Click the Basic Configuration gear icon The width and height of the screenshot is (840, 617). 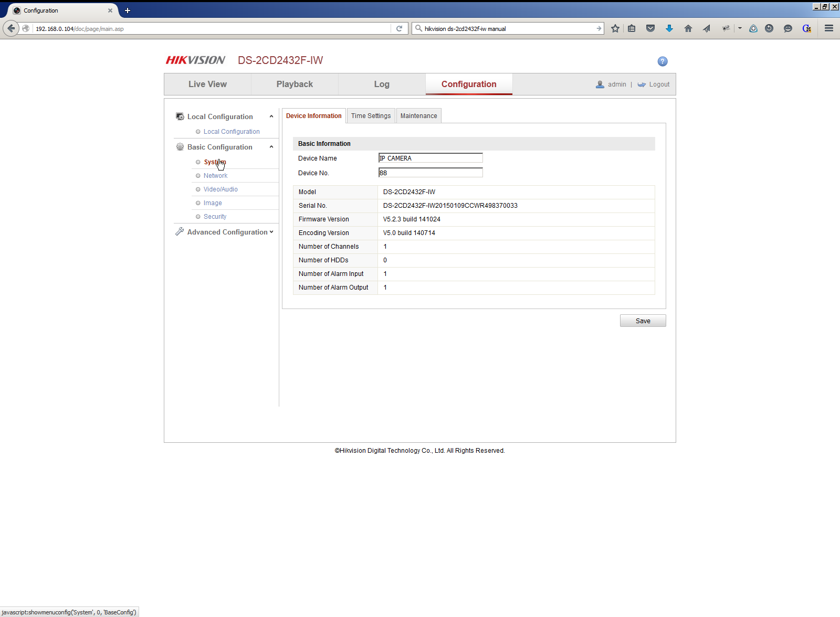180,147
